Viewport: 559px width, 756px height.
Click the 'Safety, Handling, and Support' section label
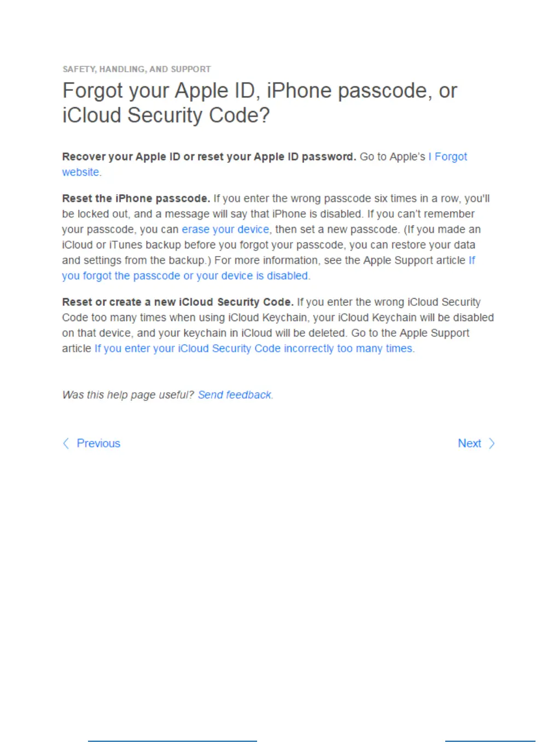(x=136, y=69)
